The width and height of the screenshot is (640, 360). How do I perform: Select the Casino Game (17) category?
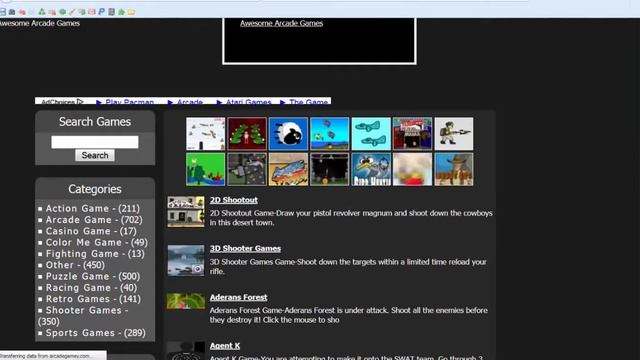pyautogui.click(x=91, y=231)
